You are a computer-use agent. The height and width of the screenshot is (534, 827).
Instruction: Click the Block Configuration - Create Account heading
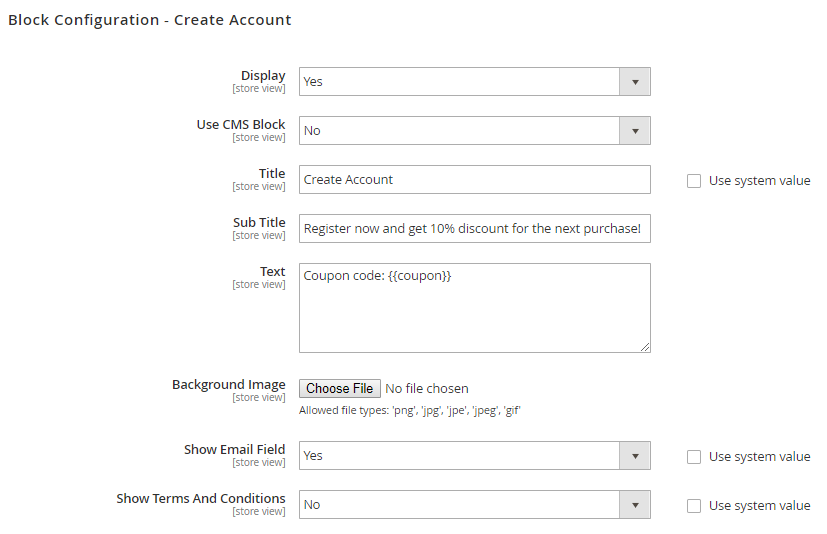(150, 20)
